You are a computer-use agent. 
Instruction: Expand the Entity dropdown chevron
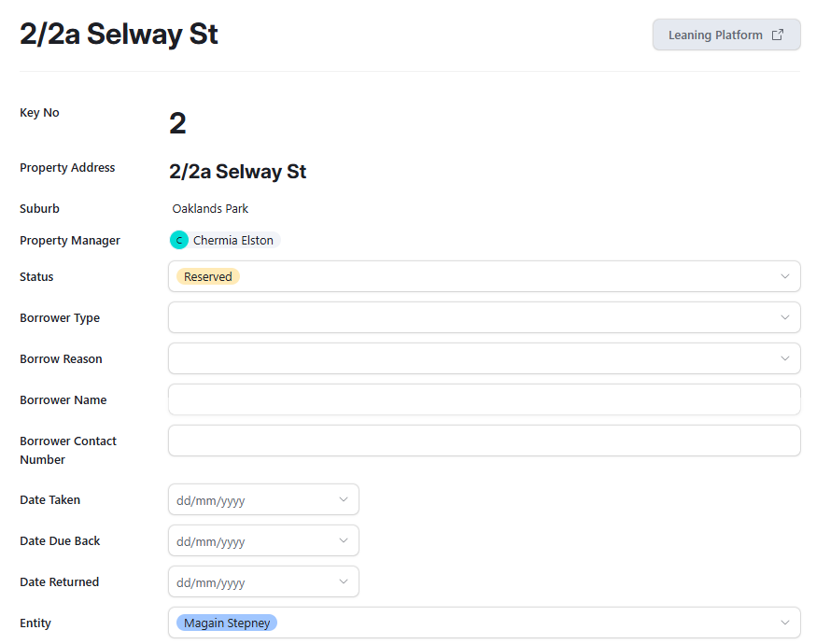click(x=784, y=623)
